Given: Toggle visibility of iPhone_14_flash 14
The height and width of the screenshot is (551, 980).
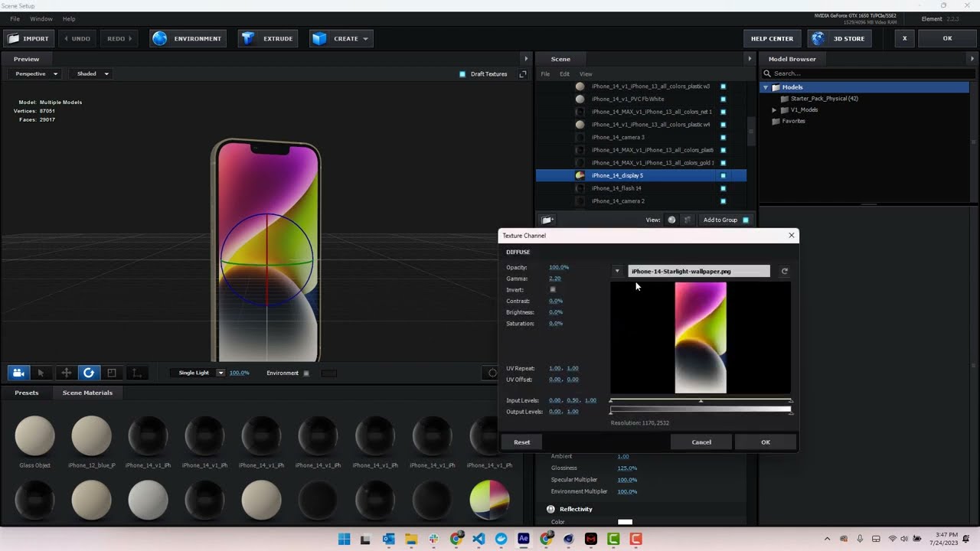Looking at the screenshot, I should (723, 188).
